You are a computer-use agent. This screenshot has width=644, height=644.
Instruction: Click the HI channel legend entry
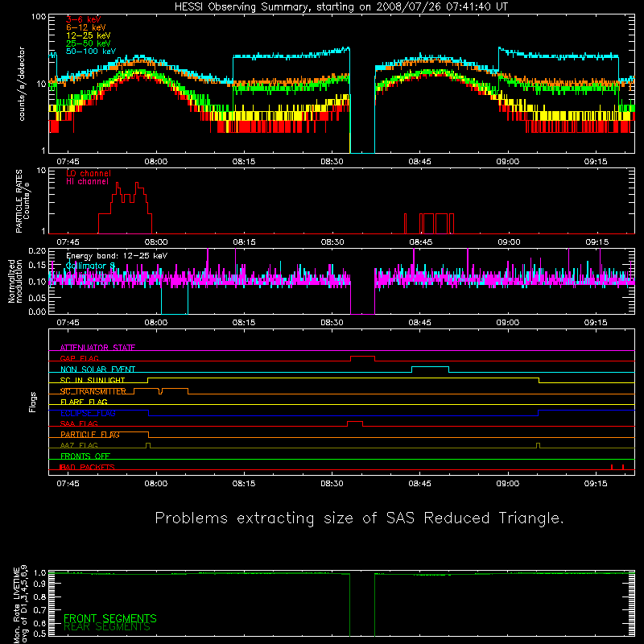pos(87,182)
